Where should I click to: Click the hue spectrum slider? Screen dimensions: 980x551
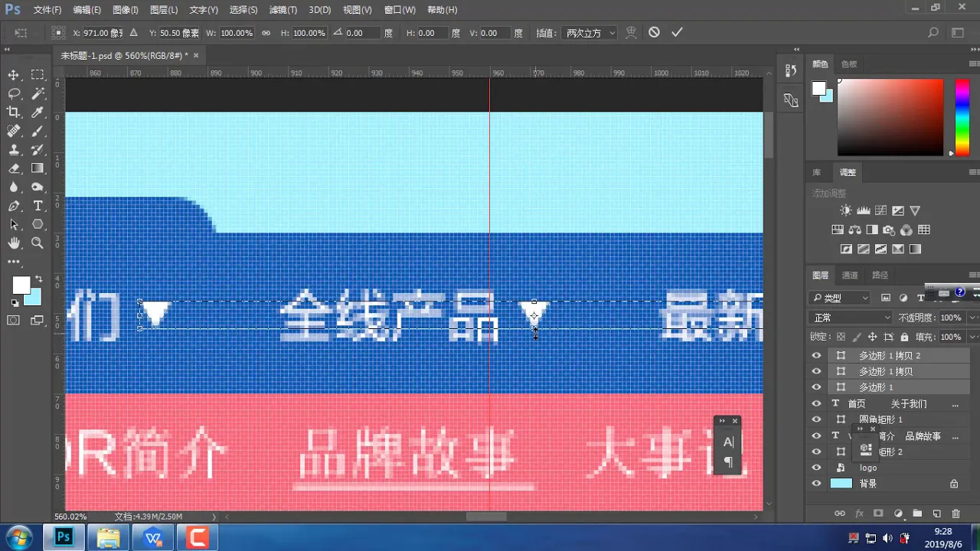(x=962, y=117)
